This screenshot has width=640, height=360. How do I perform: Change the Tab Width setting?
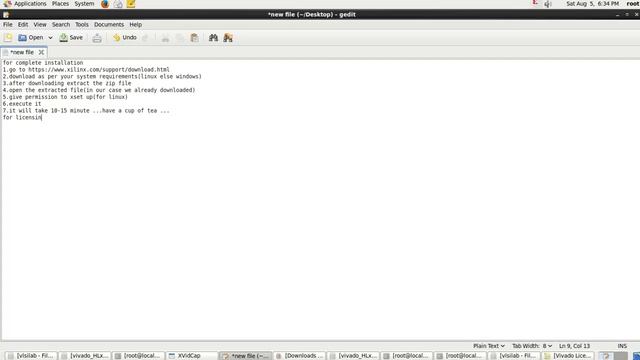pyautogui.click(x=532, y=346)
